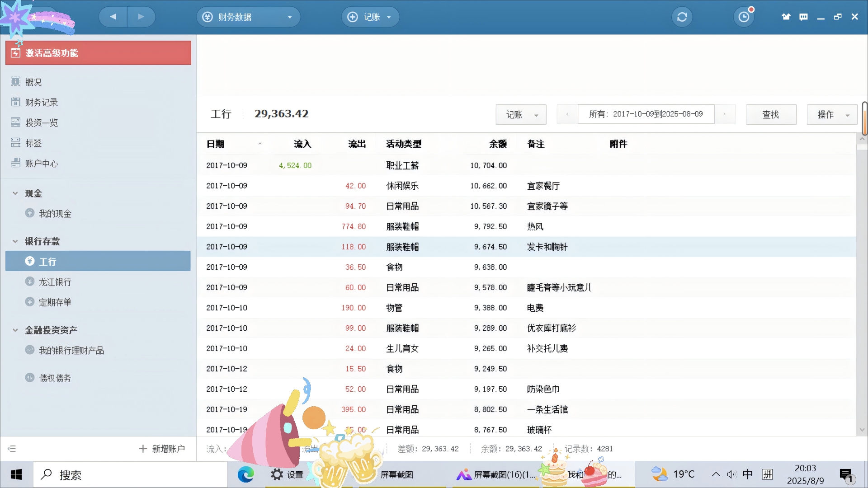The width and height of the screenshot is (868, 488).
Task: Sort by 日期 column header
Action: click(x=215, y=144)
